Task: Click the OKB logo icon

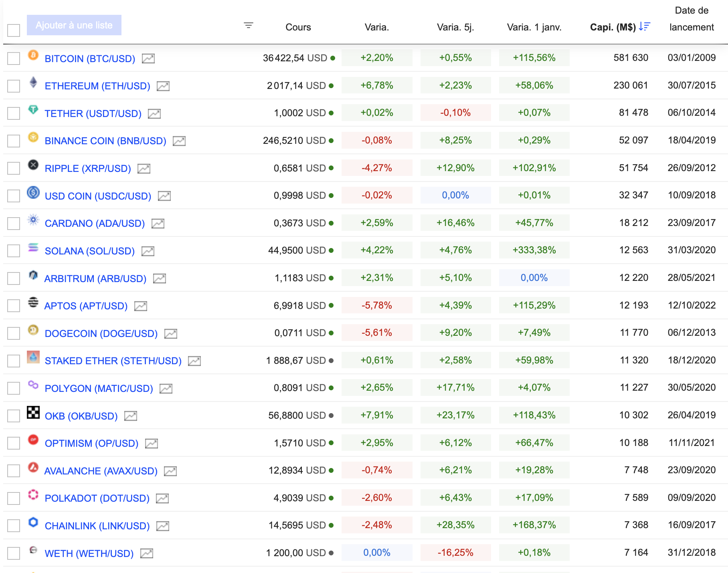Action: (x=33, y=413)
